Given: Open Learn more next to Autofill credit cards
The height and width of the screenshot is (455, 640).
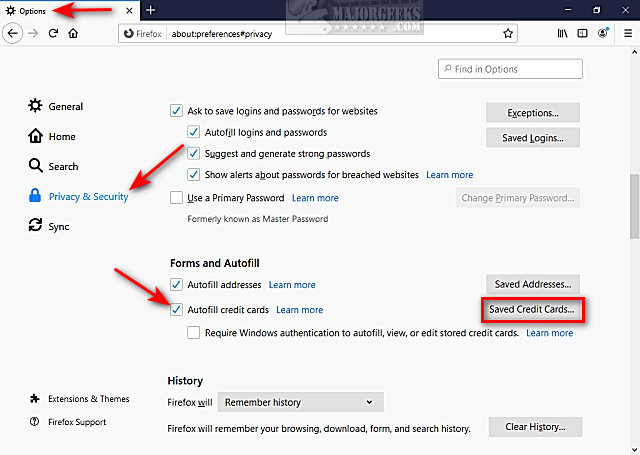Looking at the screenshot, I should point(300,310).
